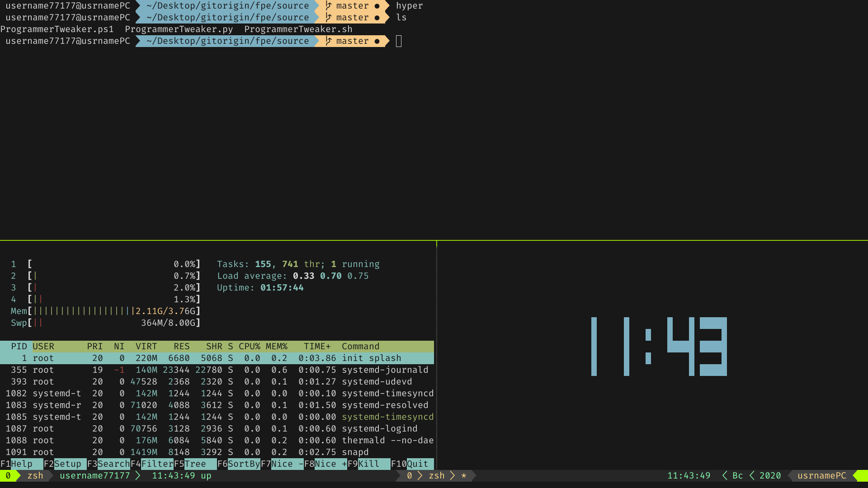Click the cursor at the active shell prompt

399,41
